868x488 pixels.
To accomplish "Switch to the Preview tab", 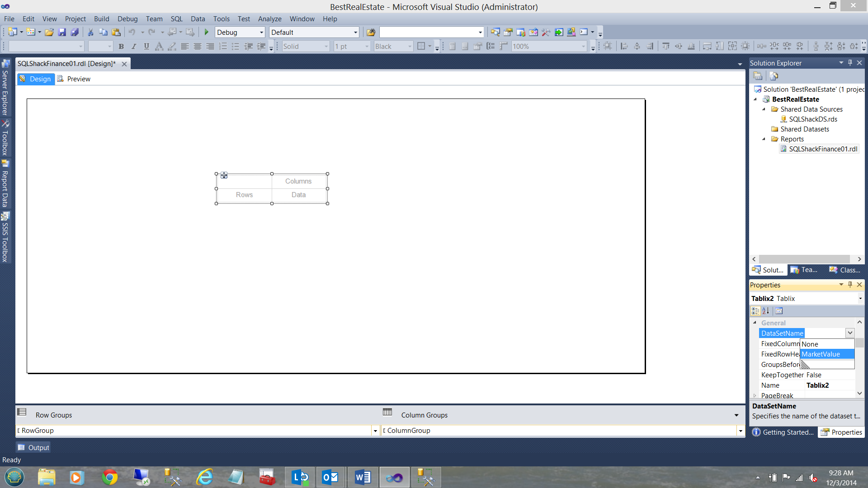I will (x=74, y=79).
